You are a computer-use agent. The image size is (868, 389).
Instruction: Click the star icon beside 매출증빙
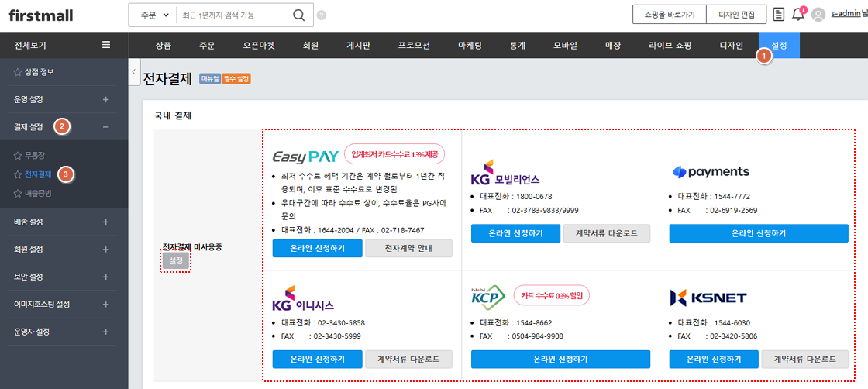(x=18, y=194)
